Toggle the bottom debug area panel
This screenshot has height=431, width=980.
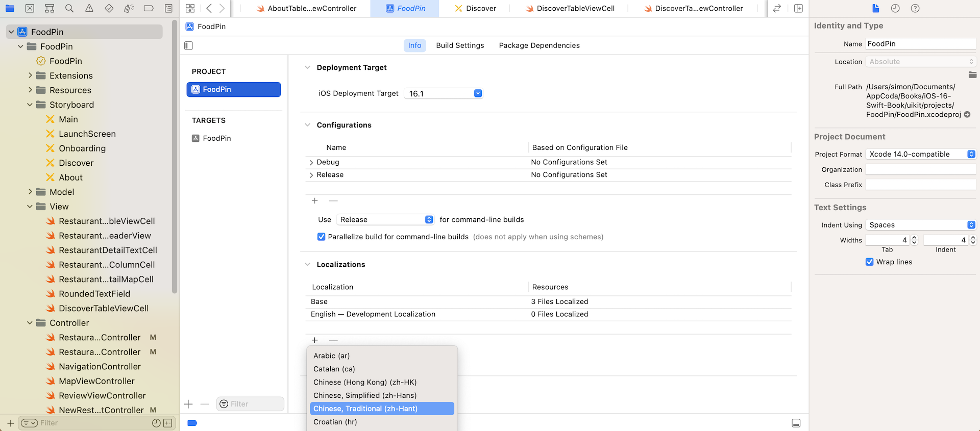tap(796, 423)
